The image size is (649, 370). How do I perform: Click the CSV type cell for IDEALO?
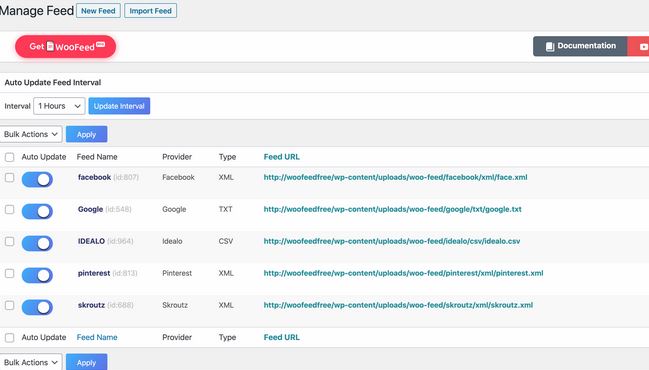[226, 241]
